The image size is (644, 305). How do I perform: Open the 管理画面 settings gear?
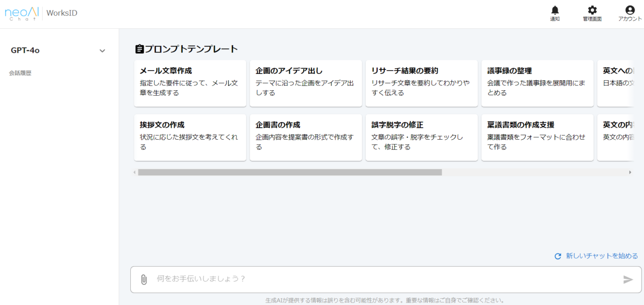pyautogui.click(x=592, y=10)
